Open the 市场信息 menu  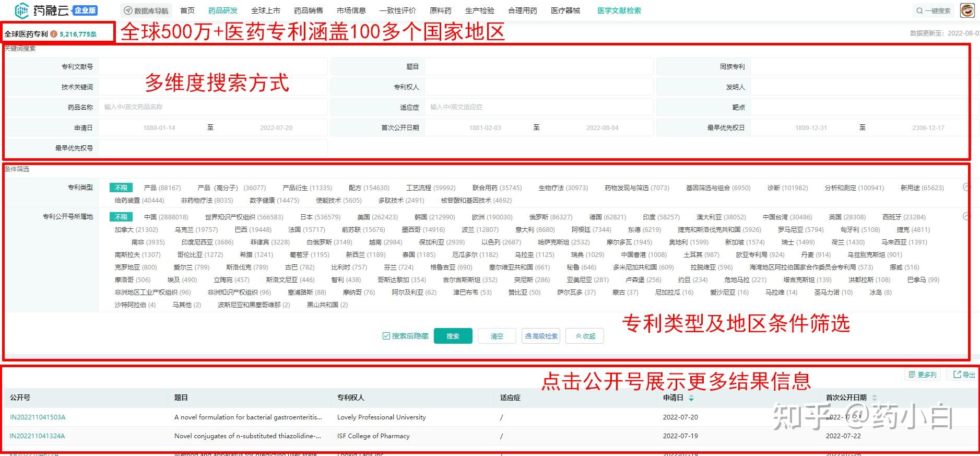pyautogui.click(x=351, y=10)
